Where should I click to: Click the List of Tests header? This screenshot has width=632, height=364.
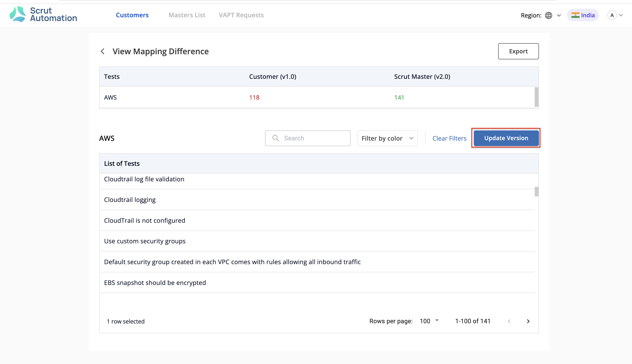(x=122, y=163)
